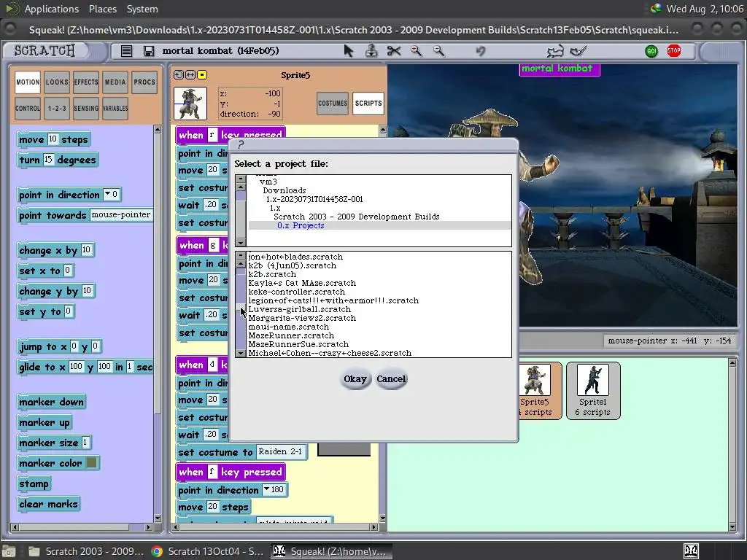Open direction dropdown in palette point block
This screenshot has width=747, height=560.
point(111,194)
